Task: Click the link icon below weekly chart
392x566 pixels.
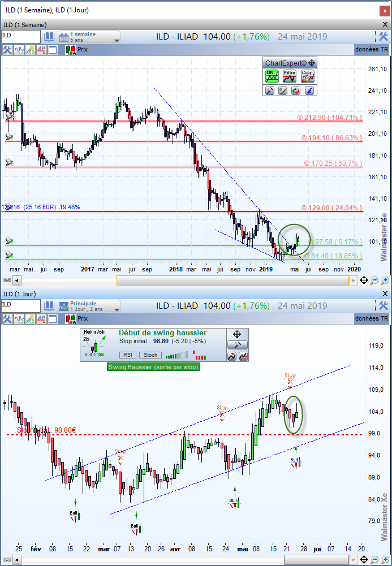Action: click(x=6, y=280)
